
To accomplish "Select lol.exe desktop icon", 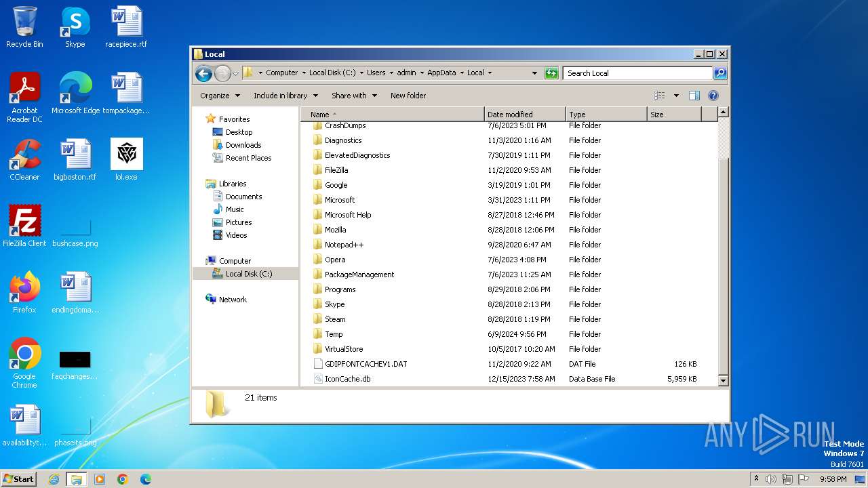I will coord(126,160).
